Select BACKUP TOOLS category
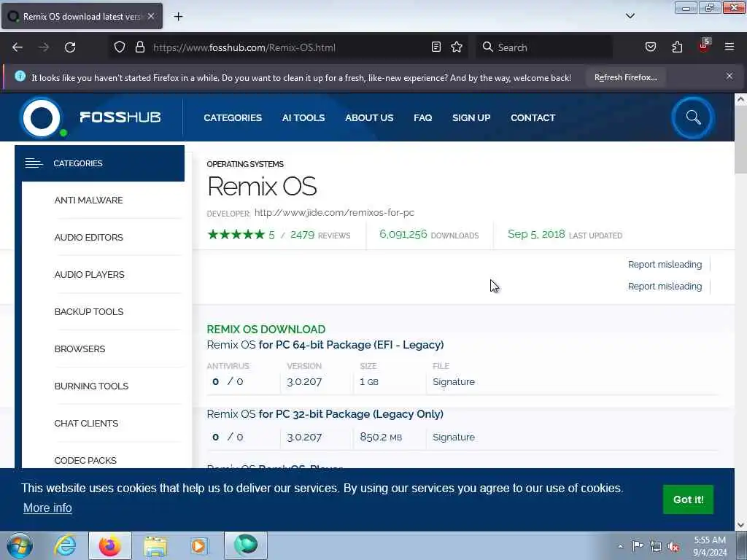The height and width of the screenshot is (560, 747). click(x=88, y=311)
